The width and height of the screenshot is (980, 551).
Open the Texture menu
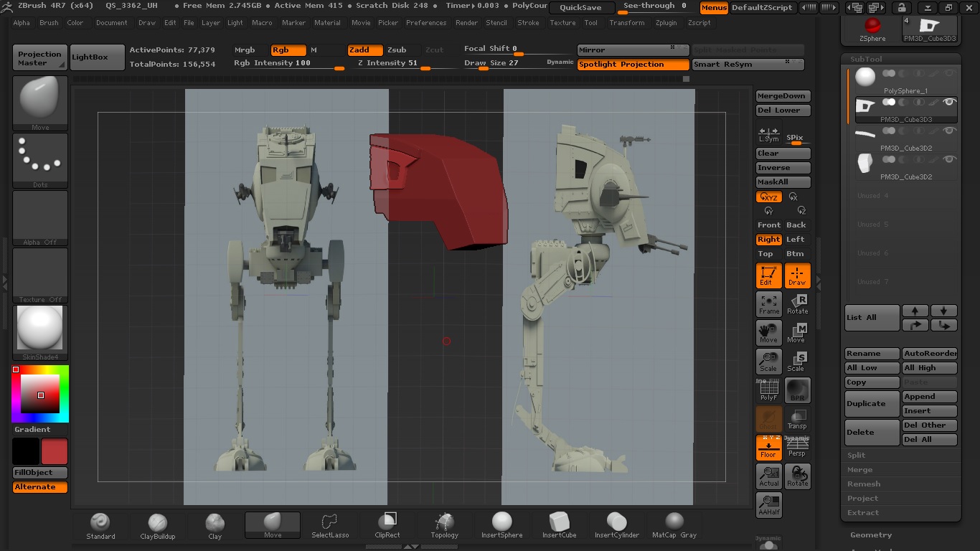562,23
